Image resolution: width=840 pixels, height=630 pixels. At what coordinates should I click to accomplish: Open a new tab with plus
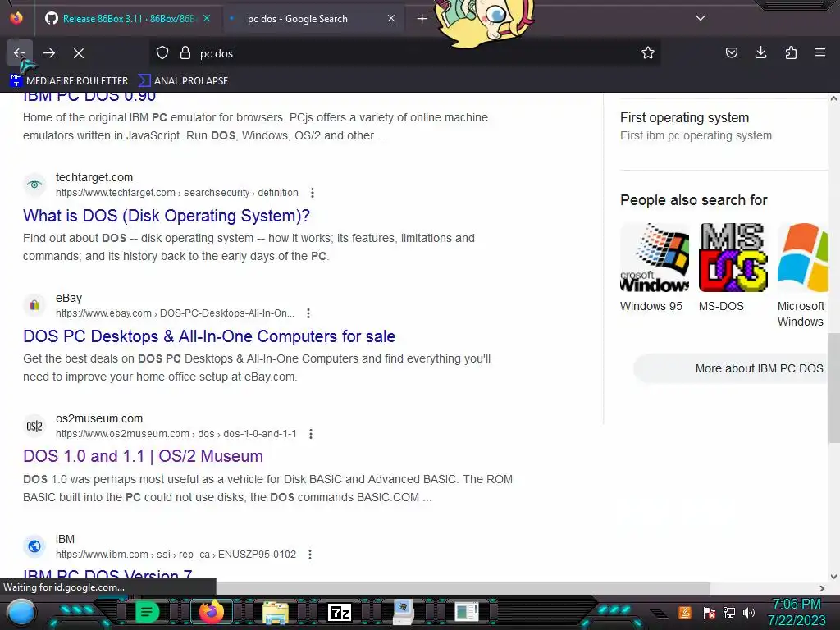coord(422,19)
